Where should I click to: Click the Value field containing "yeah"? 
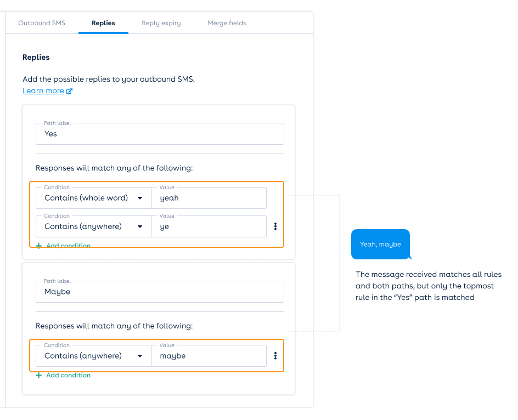pyautogui.click(x=209, y=197)
